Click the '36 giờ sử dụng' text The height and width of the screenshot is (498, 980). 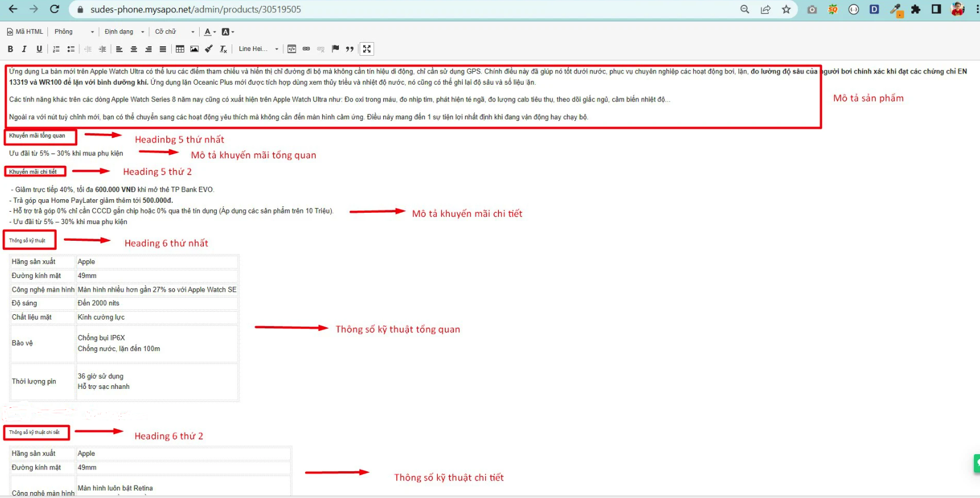pos(101,376)
